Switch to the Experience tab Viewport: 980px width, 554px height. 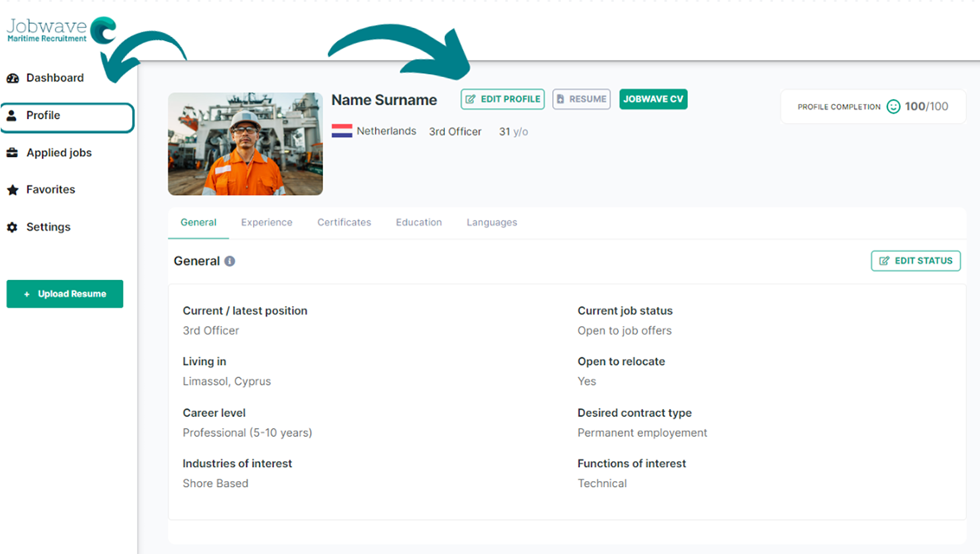tap(266, 222)
